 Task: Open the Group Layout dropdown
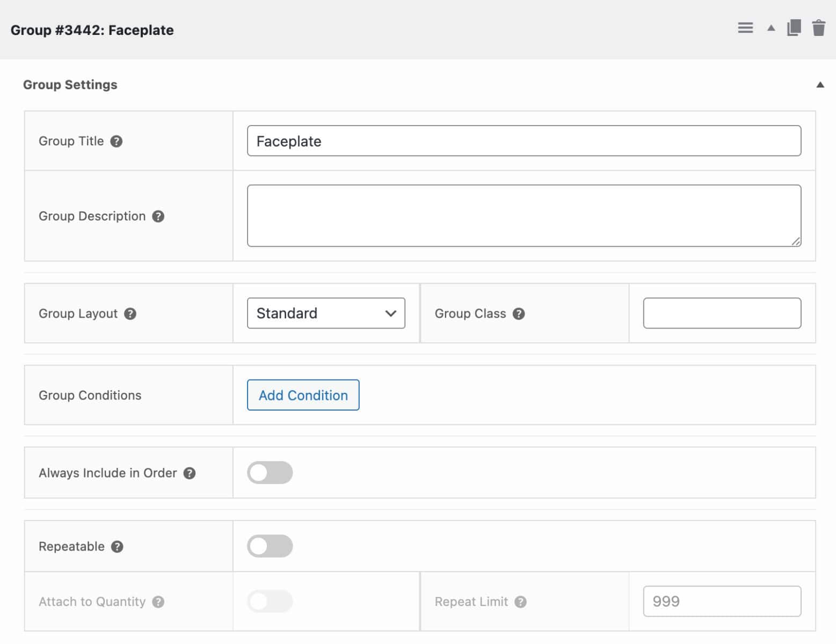(x=325, y=313)
